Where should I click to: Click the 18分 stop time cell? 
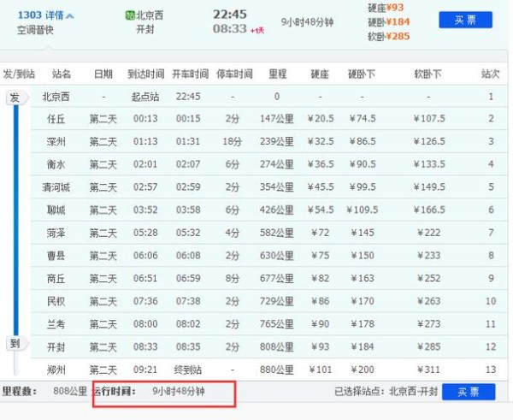point(233,142)
